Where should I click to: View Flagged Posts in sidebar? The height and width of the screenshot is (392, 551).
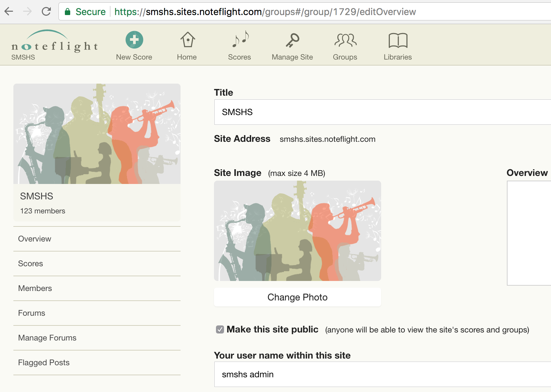pyautogui.click(x=44, y=363)
